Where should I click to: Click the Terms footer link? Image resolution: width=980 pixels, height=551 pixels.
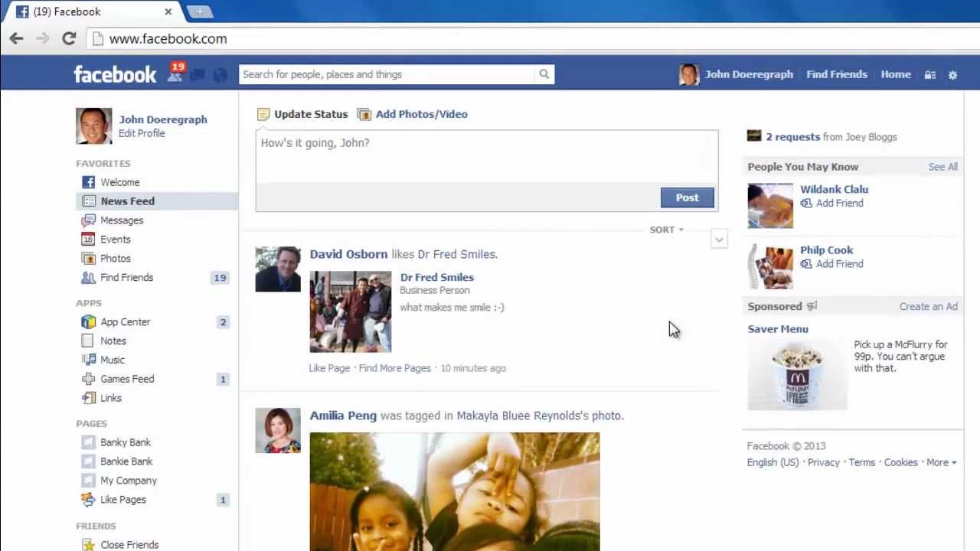861,462
